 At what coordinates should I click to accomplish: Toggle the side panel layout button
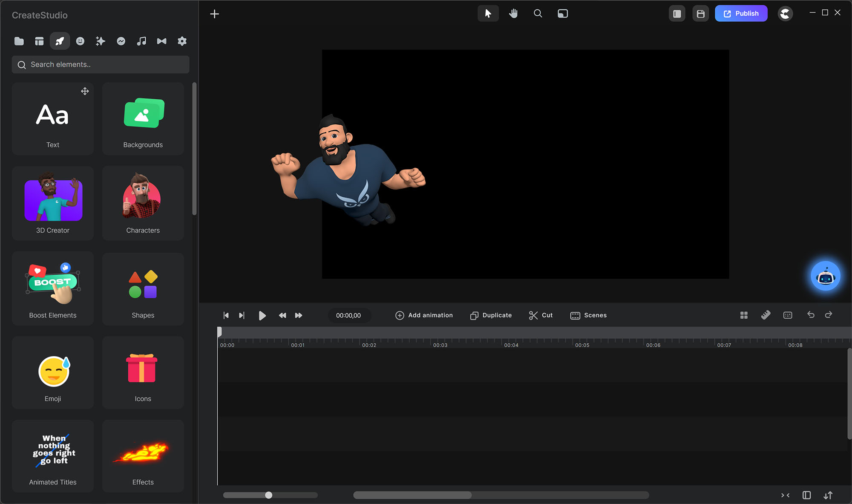(x=677, y=14)
